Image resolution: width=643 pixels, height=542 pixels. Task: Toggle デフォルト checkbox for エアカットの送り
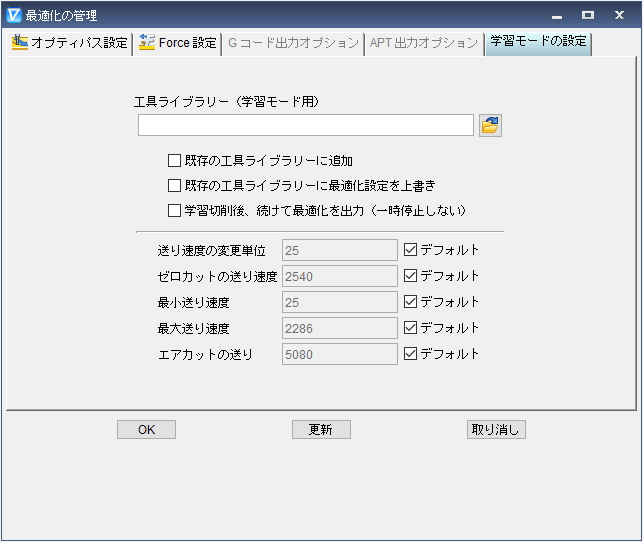tap(410, 354)
